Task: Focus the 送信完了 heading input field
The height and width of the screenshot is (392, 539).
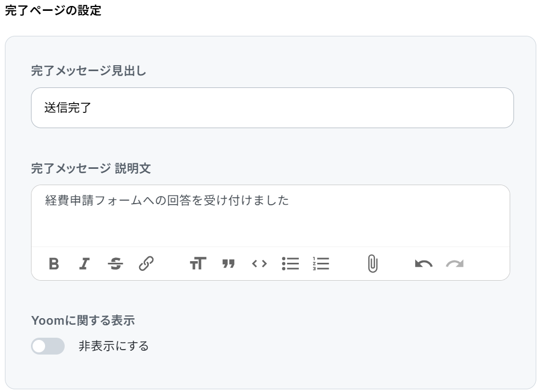Action: click(272, 108)
